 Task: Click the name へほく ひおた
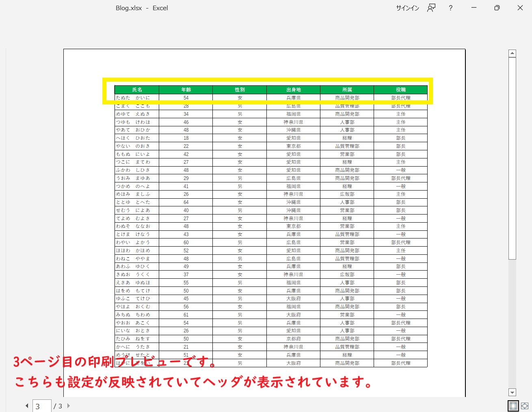pos(133,138)
